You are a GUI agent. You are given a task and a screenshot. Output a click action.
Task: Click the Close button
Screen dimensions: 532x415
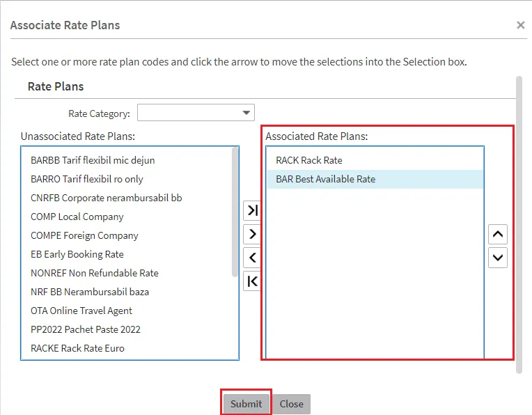point(292,404)
